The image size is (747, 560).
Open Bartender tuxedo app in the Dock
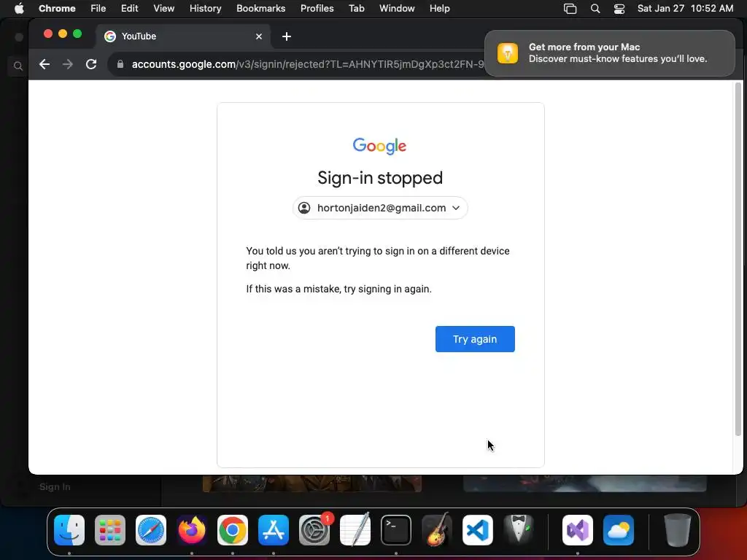click(519, 529)
